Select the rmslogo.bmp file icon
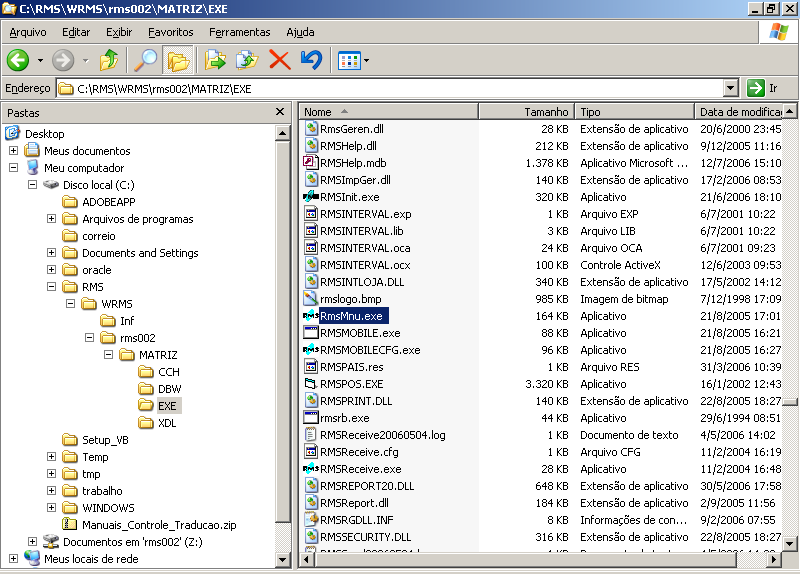This screenshot has height=574, width=800. click(311, 298)
